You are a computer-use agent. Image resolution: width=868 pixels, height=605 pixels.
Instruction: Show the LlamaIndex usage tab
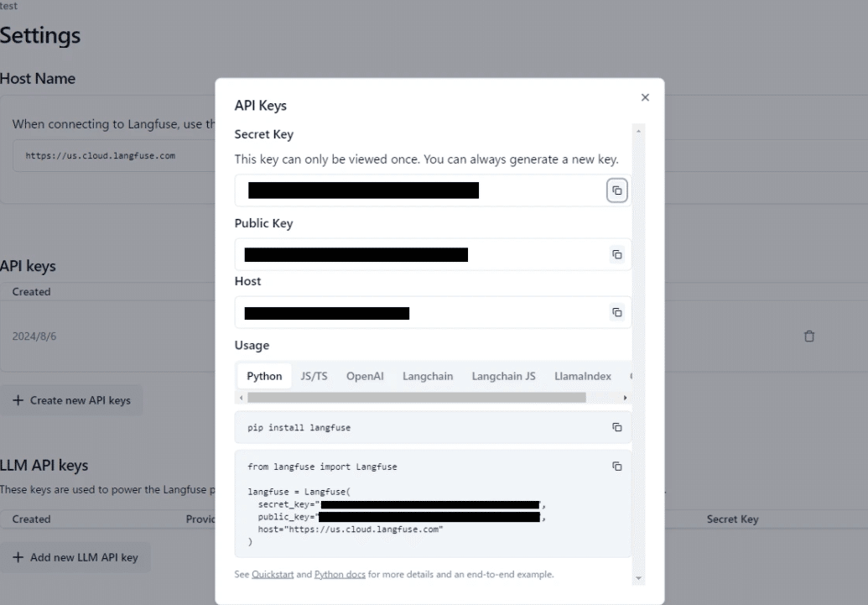(x=582, y=376)
